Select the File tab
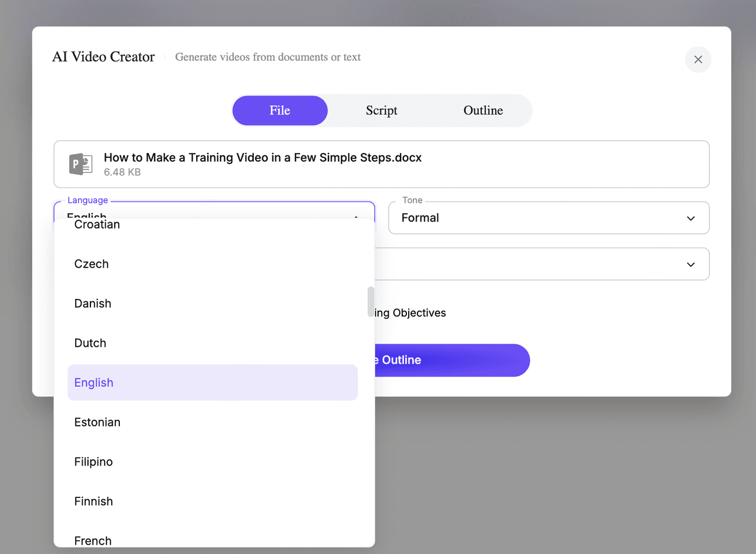This screenshot has height=554, width=756. [x=280, y=110]
